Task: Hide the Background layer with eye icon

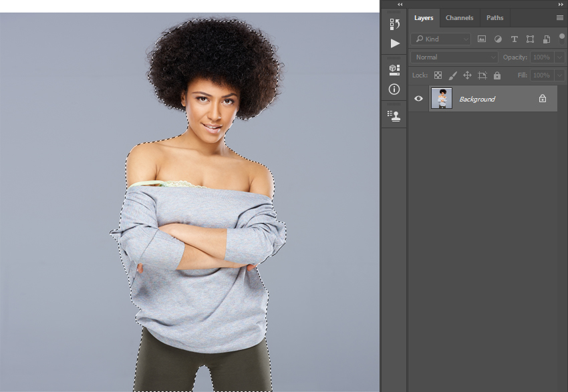Action: tap(418, 99)
